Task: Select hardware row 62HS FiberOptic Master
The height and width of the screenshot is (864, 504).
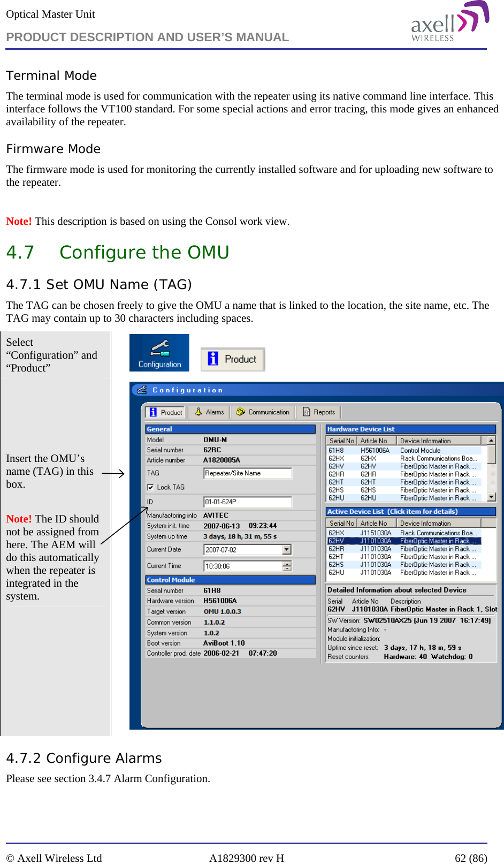Action: coord(404,490)
